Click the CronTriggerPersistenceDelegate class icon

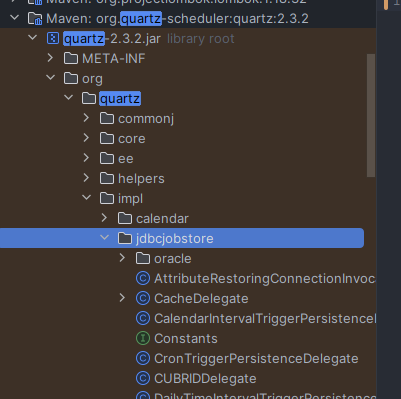(143, 358)
